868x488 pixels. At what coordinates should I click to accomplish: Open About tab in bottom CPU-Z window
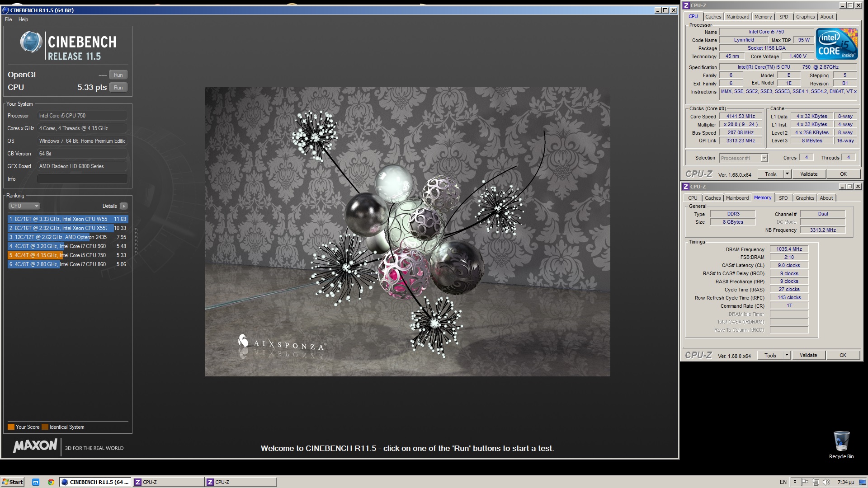tap(826, 198)
